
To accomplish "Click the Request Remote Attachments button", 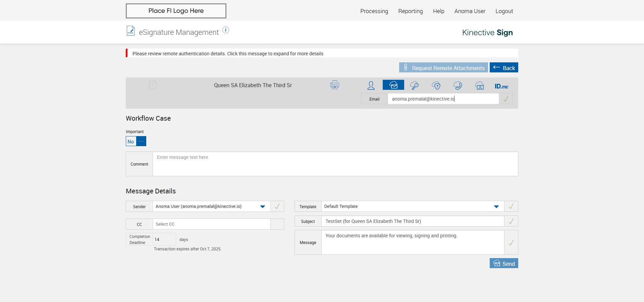I will coord(443,68).
